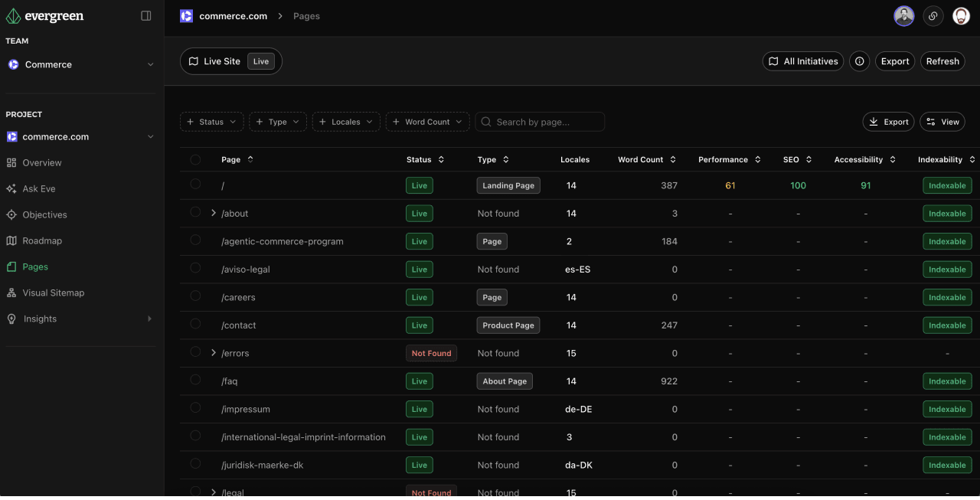The width and height of the screenshot is (980, 500).
Task: Expand the /errors row chevron
Action: (214, 352)
